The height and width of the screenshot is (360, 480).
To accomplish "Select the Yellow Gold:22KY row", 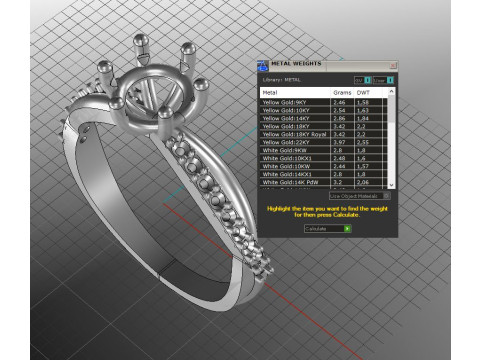I will point(324,142).
